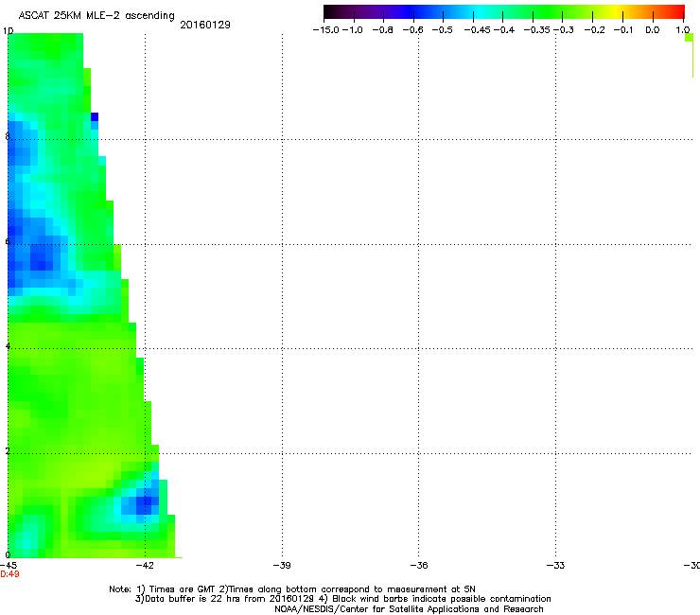Screen dimensions: 700x615
Task: Click the MLE color scale bar
Action: [x=504, y=12]
